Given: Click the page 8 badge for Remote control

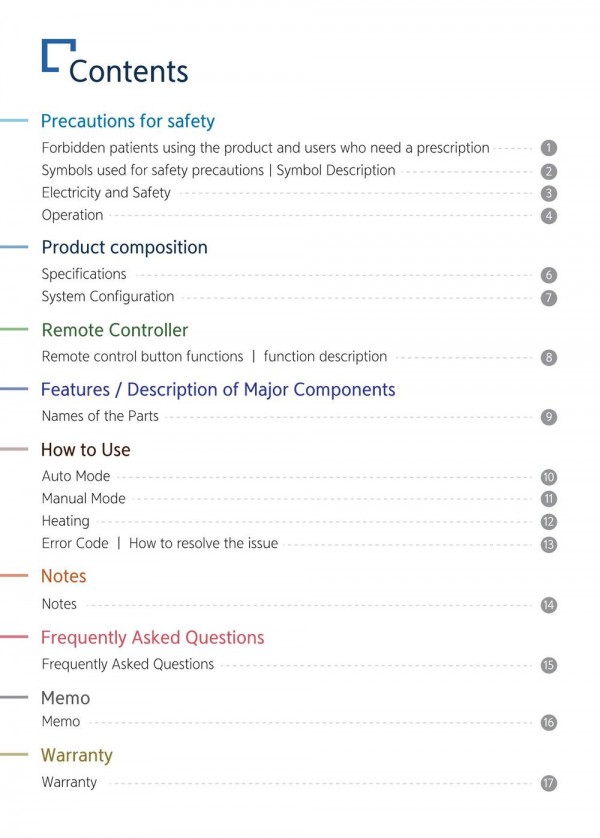Looking at the screenshot, I should coord(548,358).
